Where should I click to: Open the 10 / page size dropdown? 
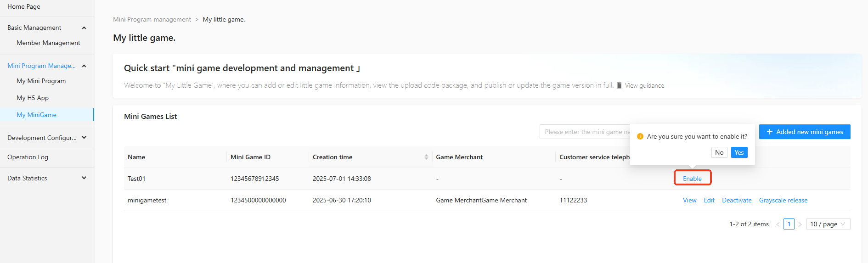pos(828,224)
